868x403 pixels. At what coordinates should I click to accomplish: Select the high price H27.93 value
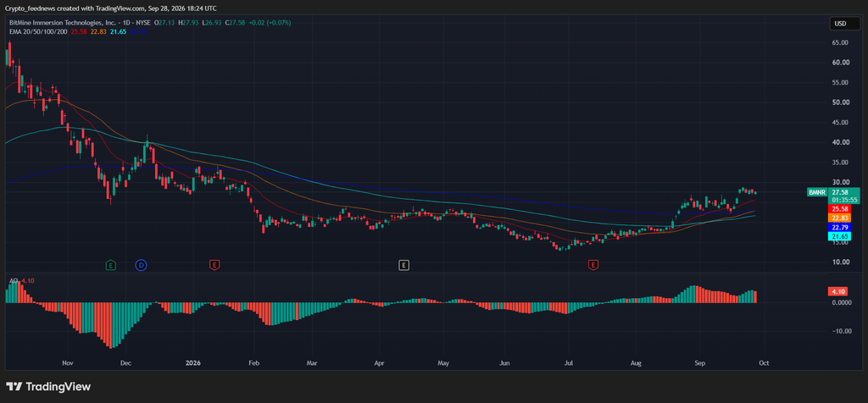[187, 23]
